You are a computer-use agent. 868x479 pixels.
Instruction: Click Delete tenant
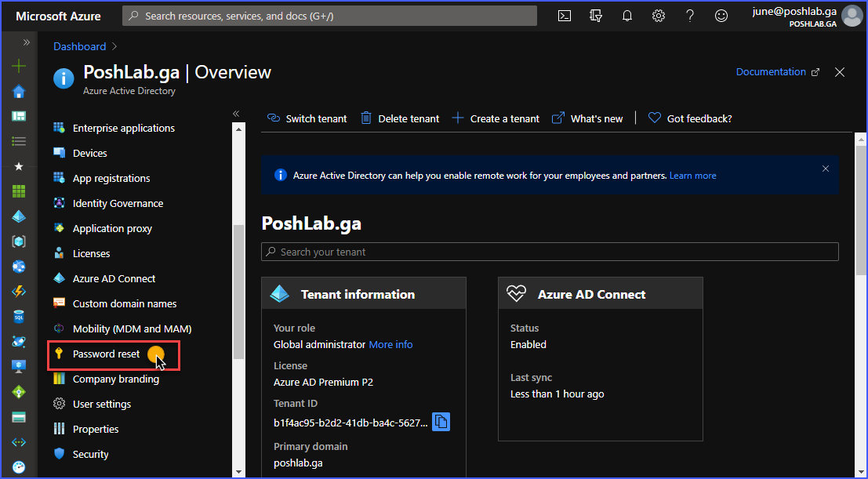(400, 118)
